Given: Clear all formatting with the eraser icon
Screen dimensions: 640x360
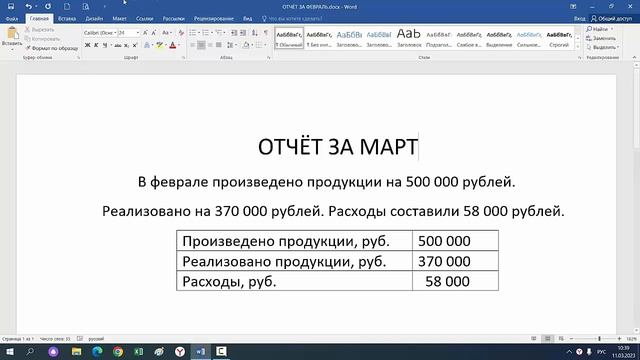Looking at the screenshot, I should [181, 33].
